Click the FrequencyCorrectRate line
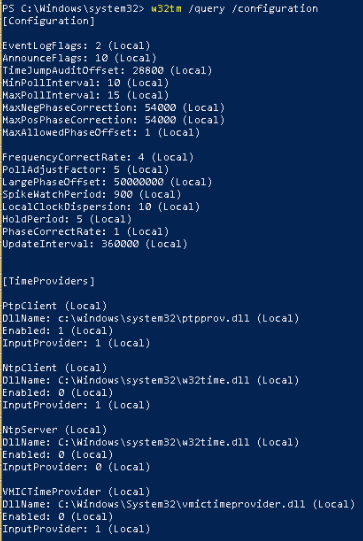 (x=98, y=158)
